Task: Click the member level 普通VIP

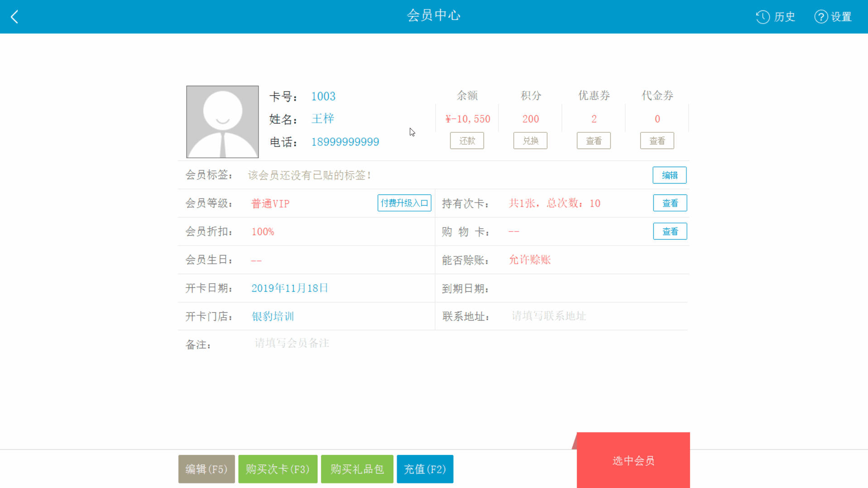Action: point(270,204)
